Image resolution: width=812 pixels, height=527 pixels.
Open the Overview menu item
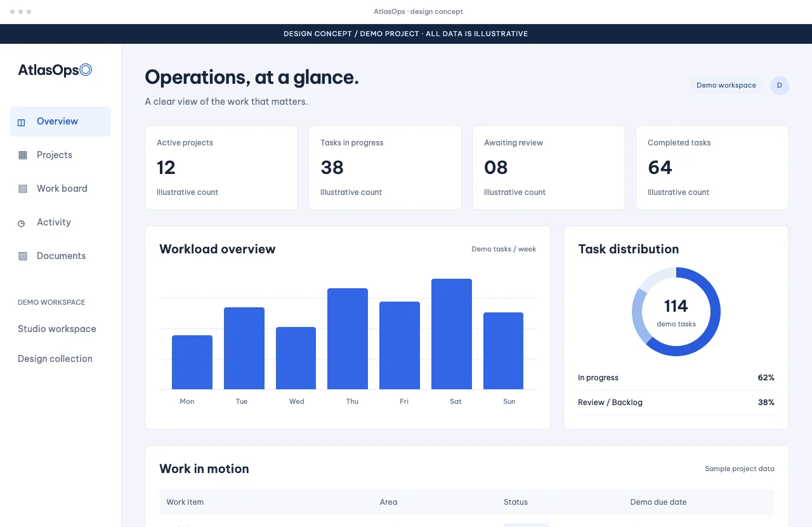point(60,121)
